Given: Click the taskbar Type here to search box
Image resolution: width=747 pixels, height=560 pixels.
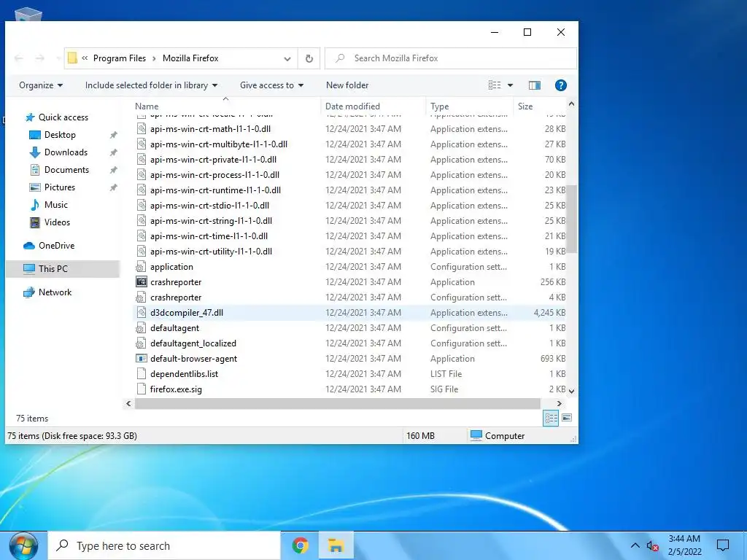Looking at the screenshot, I should tap(164, 545).
